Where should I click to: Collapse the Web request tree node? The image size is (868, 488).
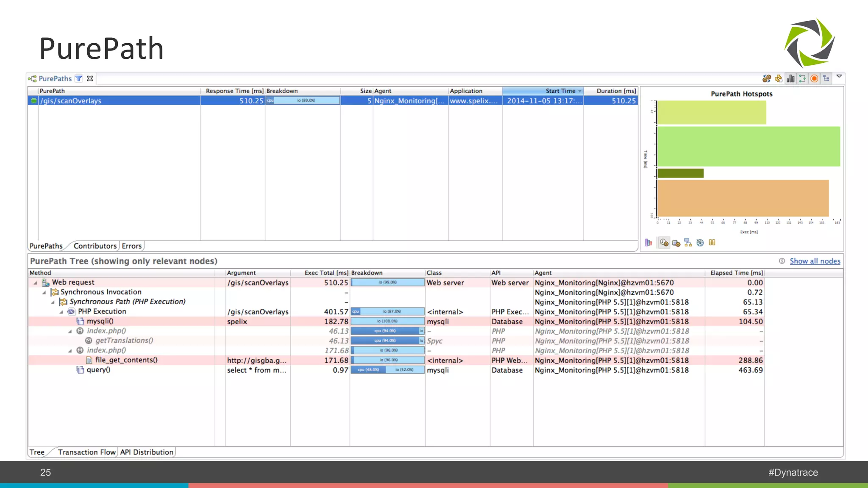pyautogui.click(x=36, y=283)
